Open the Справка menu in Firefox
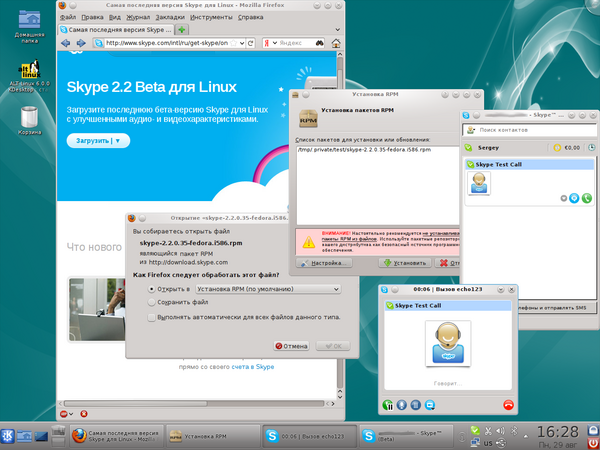The image size is (600, 450). [250, 17]
